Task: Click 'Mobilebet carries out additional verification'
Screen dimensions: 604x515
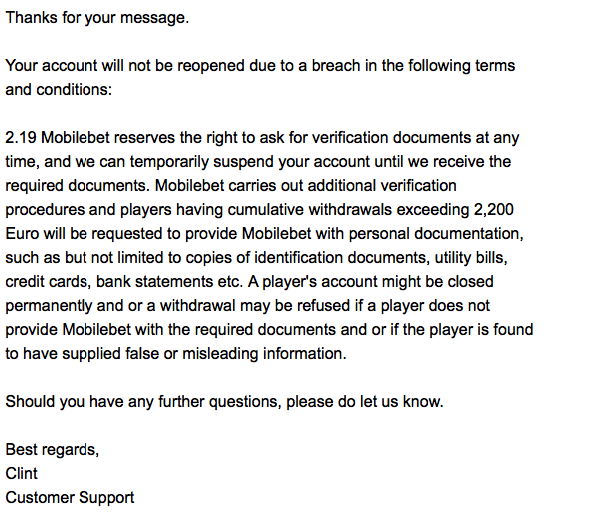Action: coord(305,186)
